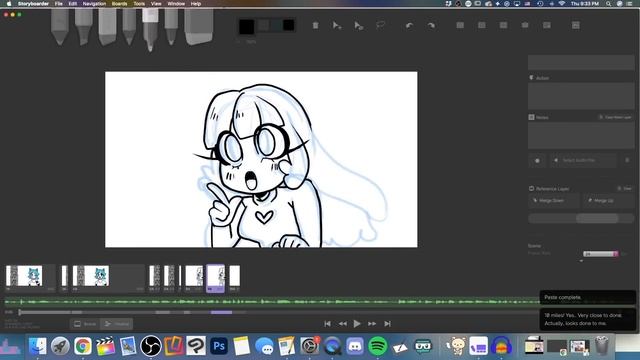The image size is (640, 360).
Task: Open Spotlight search in menu bar
Action: [608, 4]
